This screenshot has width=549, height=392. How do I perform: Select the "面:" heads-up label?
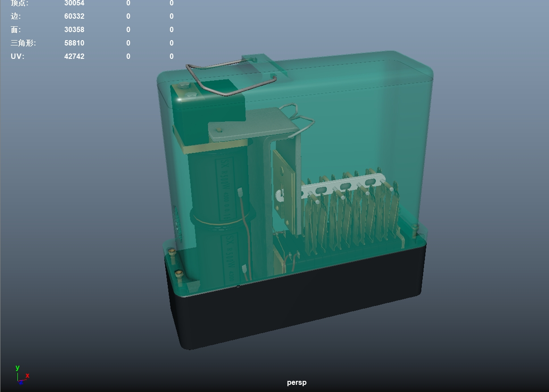click(16, 30)
